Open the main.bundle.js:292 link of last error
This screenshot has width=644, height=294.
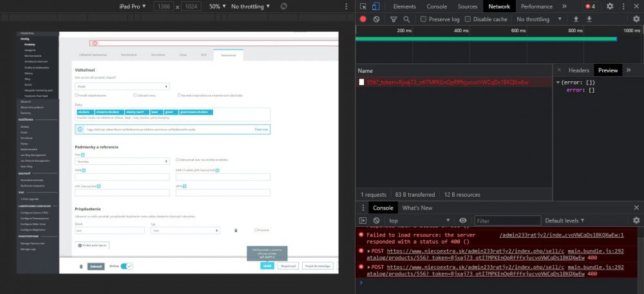[596, 267]
